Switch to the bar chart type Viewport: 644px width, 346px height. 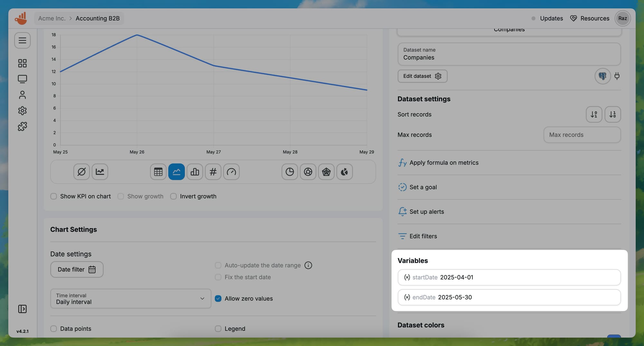tap(195, 172)
